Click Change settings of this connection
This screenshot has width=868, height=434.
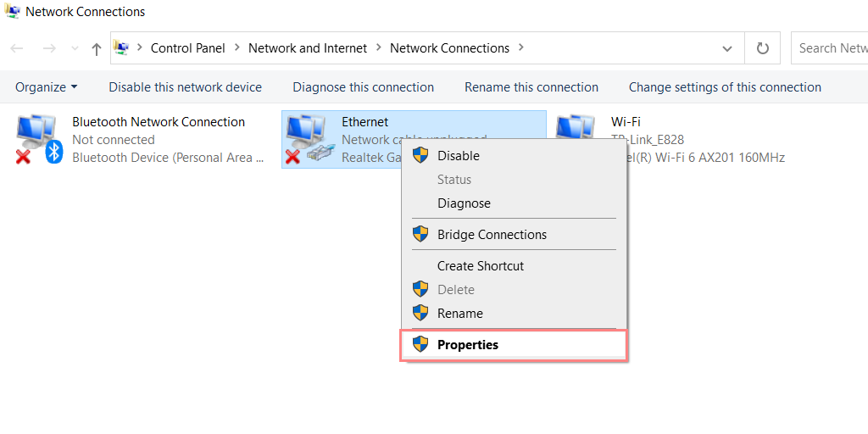click(726, 87)
